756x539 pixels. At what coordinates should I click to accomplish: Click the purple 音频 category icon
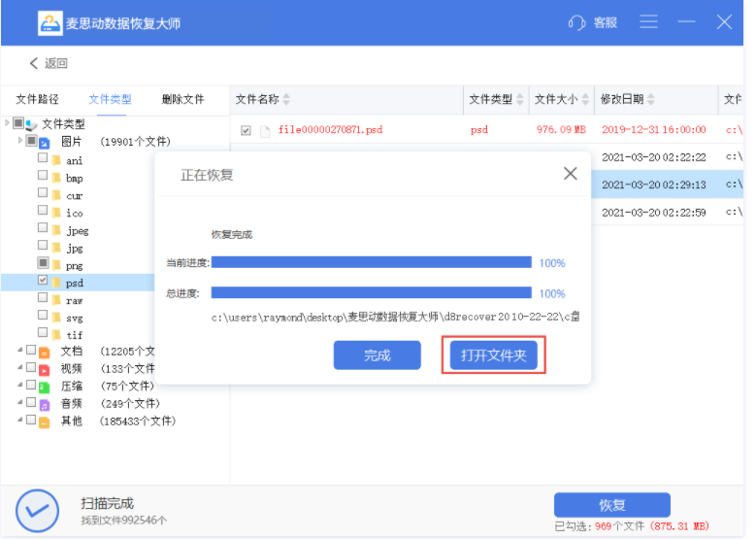pos(45,404)
